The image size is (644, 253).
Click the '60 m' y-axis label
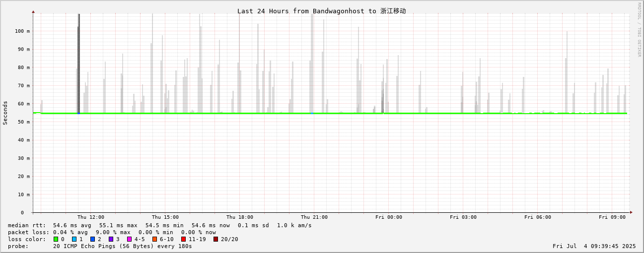[24, 104]
